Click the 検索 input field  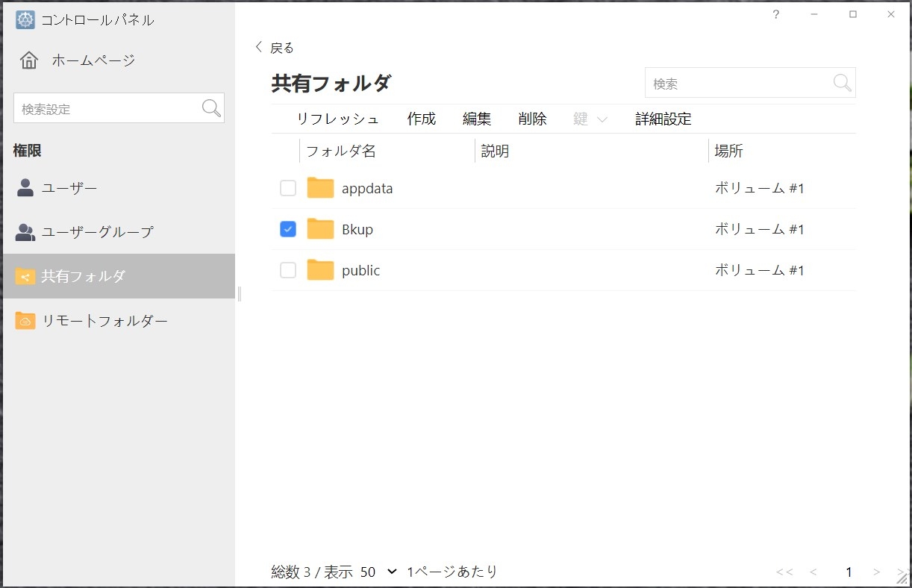[737, 84]
